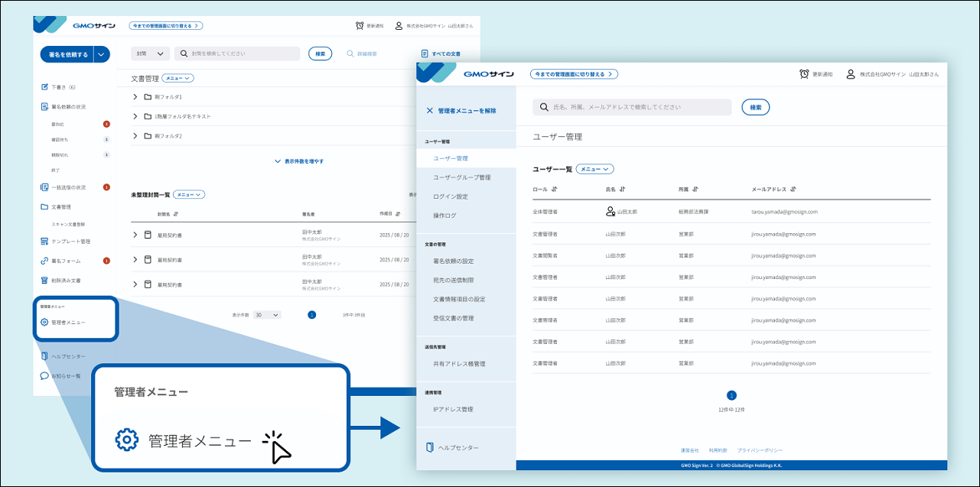
Task: Click the ヘルプセンター book icon in right window
Action: tap(430, 447)
